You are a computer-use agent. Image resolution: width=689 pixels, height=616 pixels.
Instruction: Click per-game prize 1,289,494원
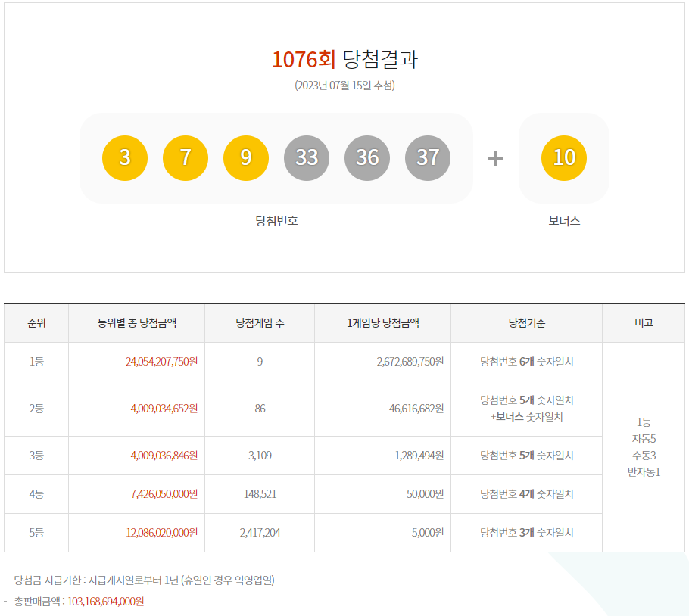point(419,456)
